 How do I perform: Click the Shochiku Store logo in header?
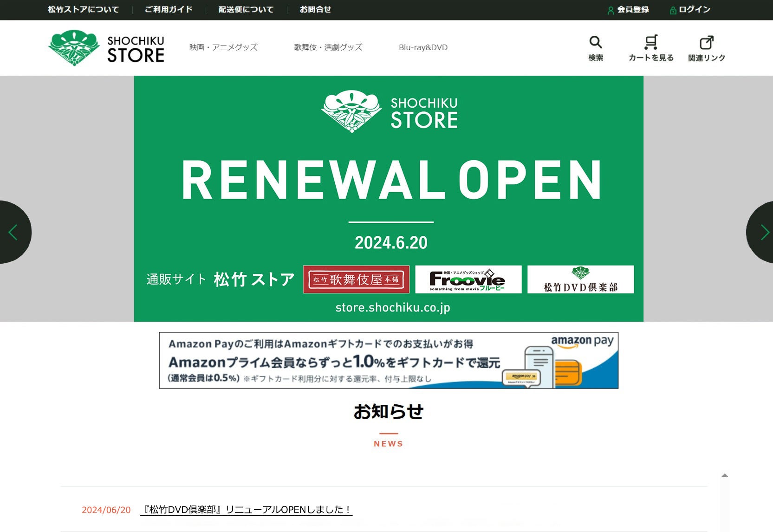106,47
